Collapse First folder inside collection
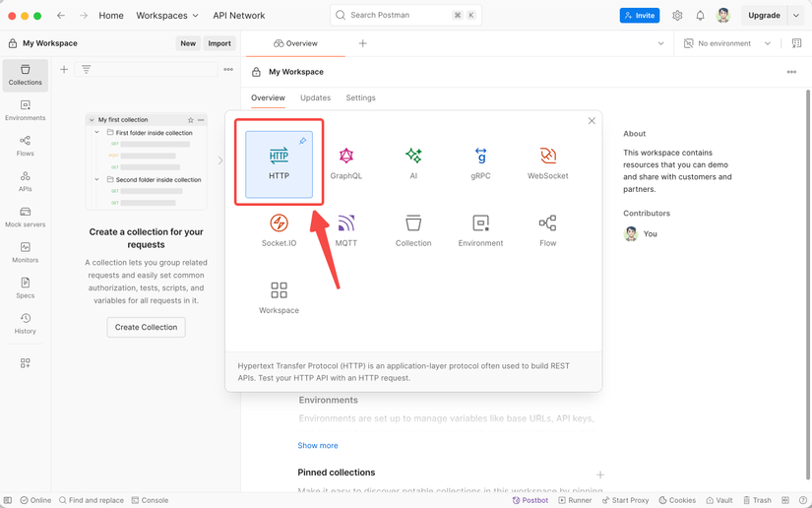This screenshot has width=812, height=508. click(x=96, y=133)
